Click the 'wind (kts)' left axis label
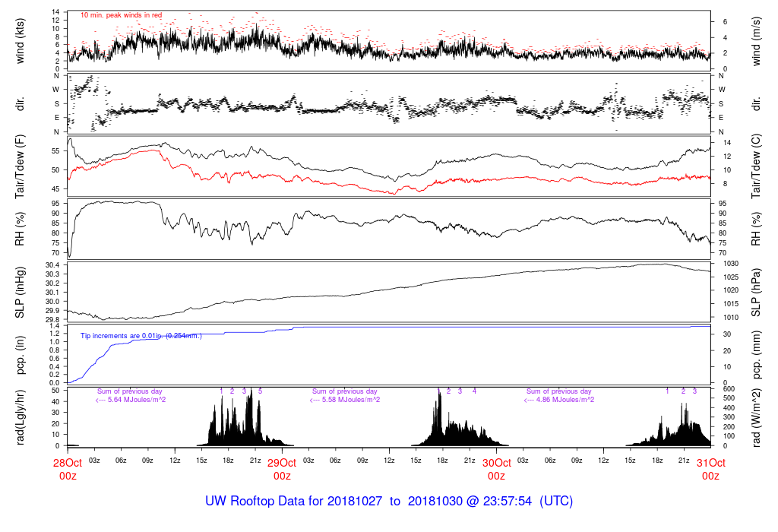Viewport: 778px width, 532px height. tap(20, 41)
